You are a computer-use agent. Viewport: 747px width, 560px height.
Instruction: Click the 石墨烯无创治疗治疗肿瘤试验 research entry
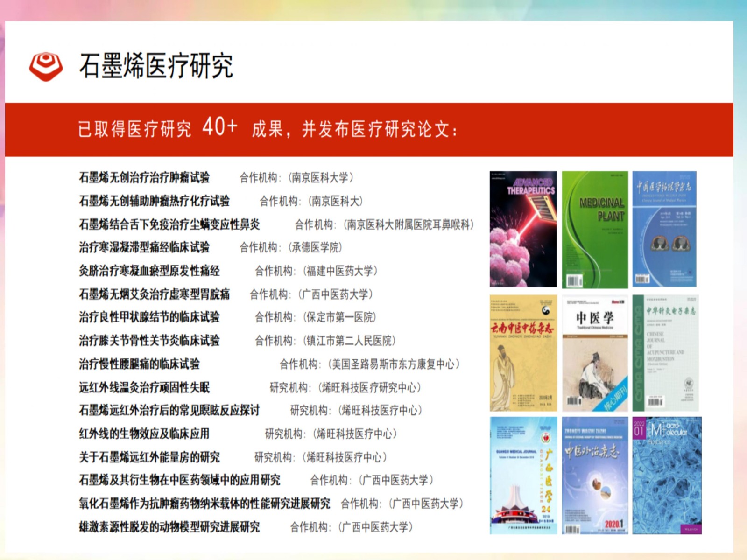click(x=144, y=178)
